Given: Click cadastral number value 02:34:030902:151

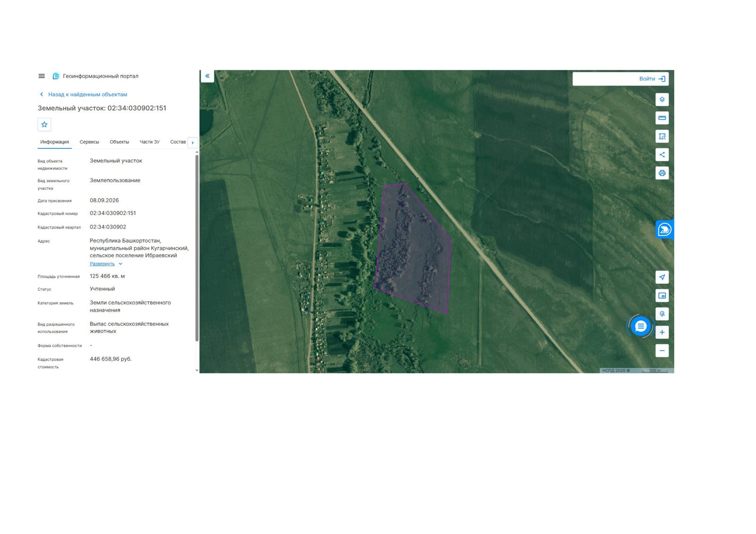Looking at the screenshot, I should point(113,213).
